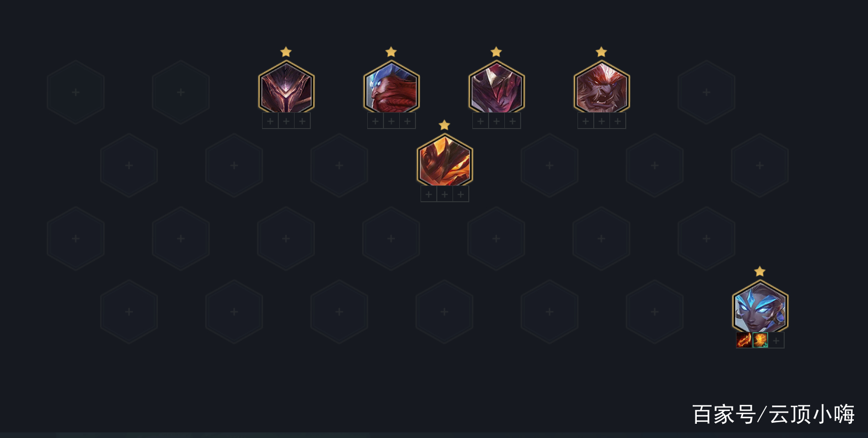This screenshot has height=438, width=868.
Task: Select the purple horned demon champion portrait
Action: (497, 87)
